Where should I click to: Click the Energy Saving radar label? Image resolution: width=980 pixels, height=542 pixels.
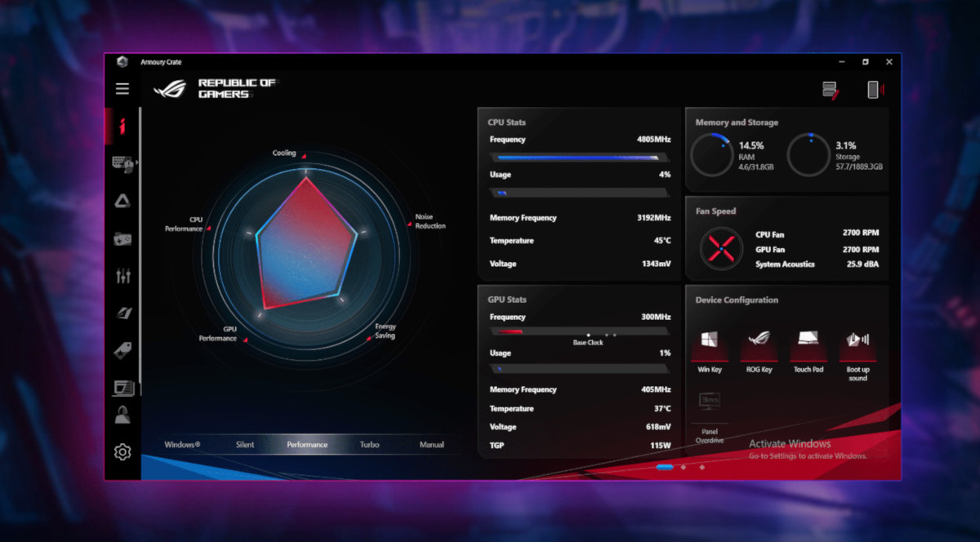click(385, 331)
